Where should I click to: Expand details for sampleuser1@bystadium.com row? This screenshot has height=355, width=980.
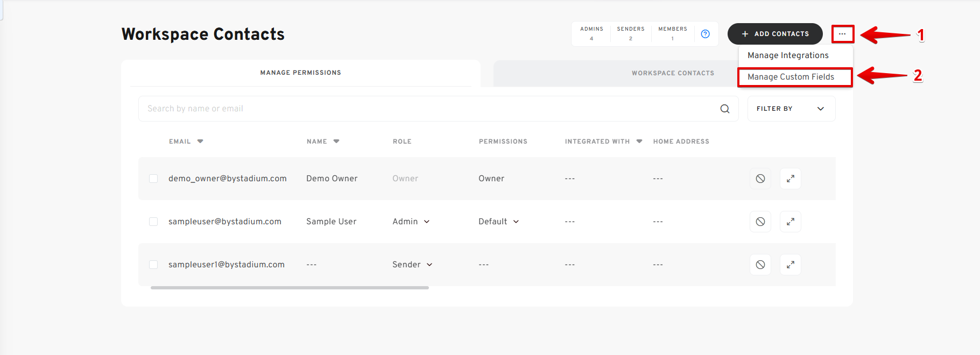coord(790,265)
